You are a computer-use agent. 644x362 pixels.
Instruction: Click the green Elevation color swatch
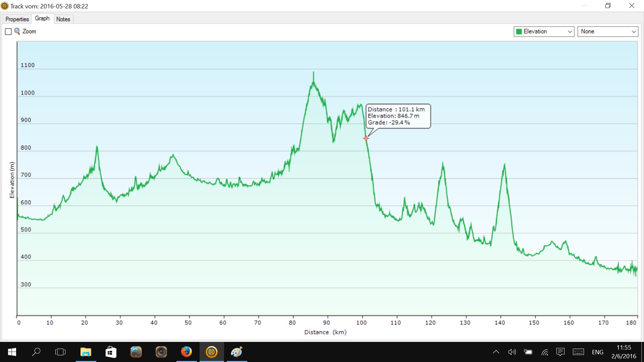click(519, 32)
